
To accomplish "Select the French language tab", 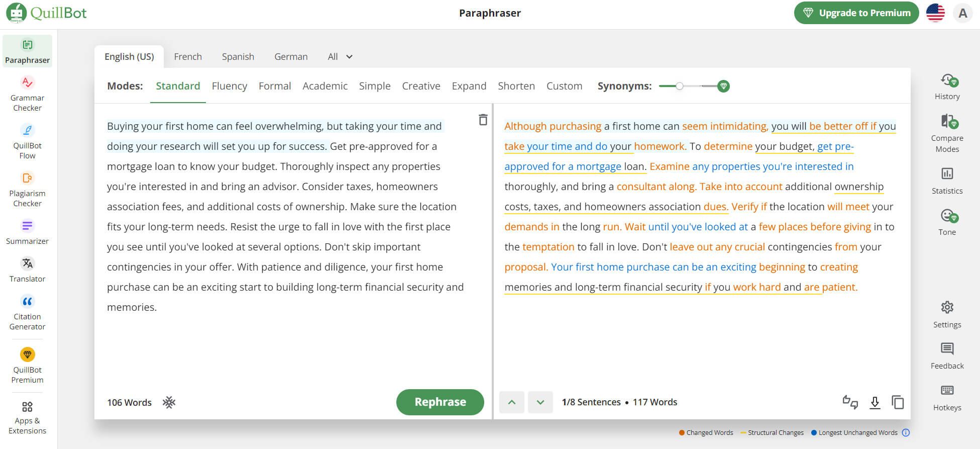I will (x=188, y=57).
